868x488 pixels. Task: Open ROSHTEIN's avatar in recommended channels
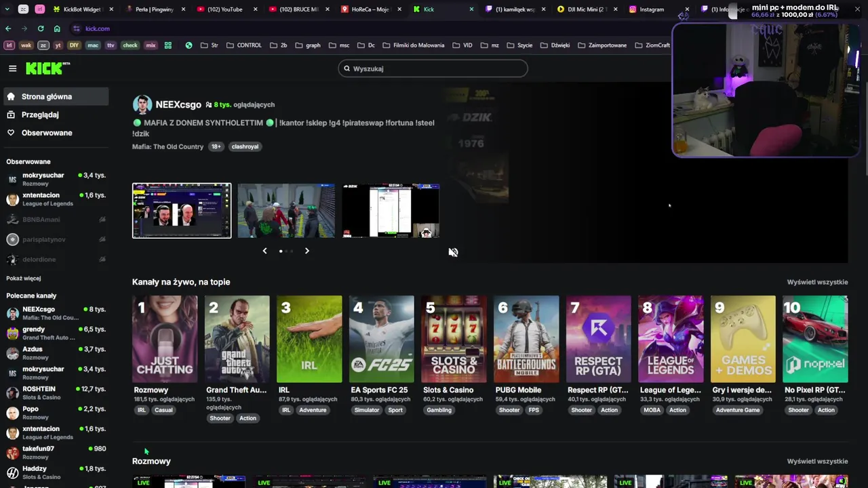pos(12,393)
